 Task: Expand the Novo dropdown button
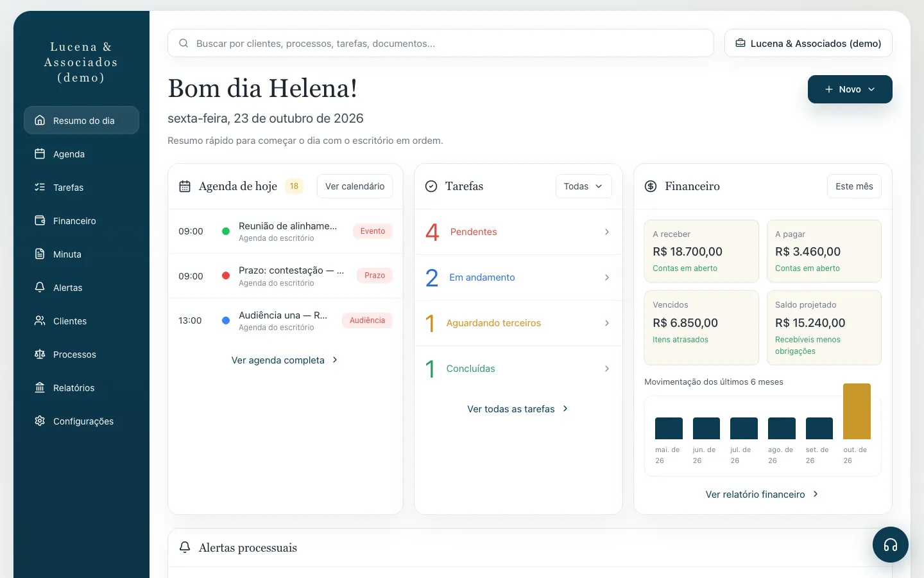coord(850,89)
